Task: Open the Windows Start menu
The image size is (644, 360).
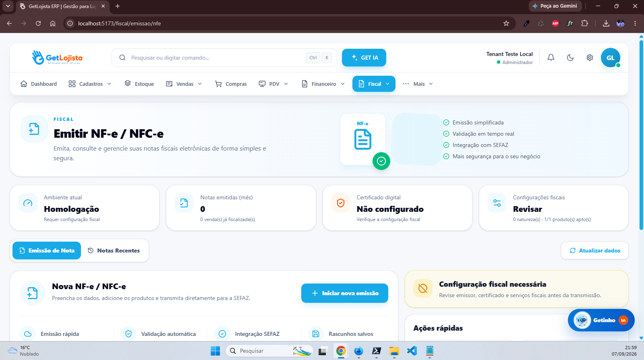Action: click(215, 351)
